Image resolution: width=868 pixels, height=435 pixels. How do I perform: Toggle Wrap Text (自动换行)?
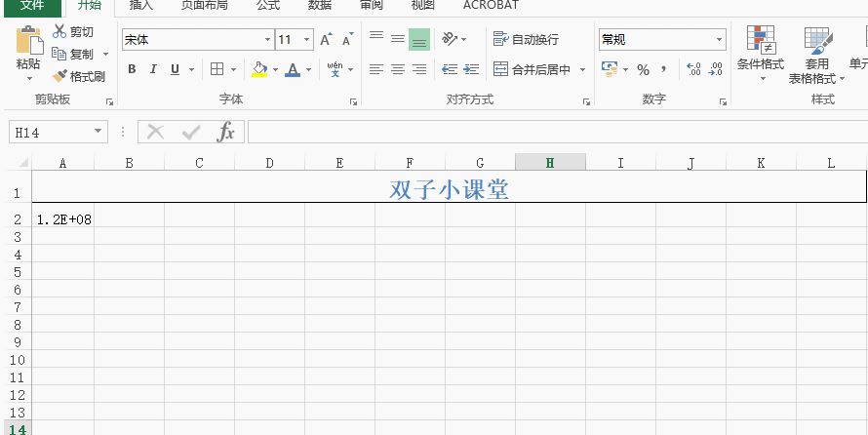[x=526, y=40]
